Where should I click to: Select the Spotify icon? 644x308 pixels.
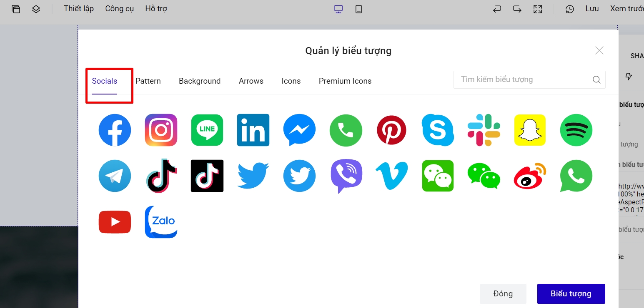pos(576,130)
